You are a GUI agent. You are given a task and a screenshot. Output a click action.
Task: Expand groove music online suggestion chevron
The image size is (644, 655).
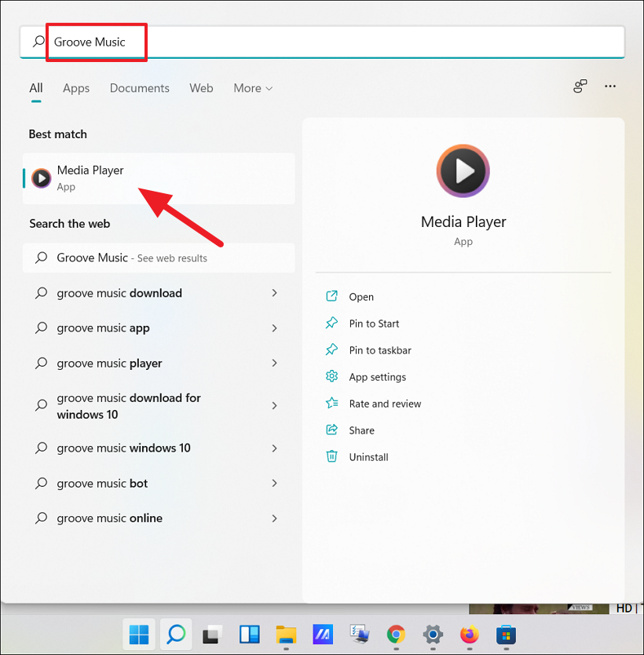point(274,518)
